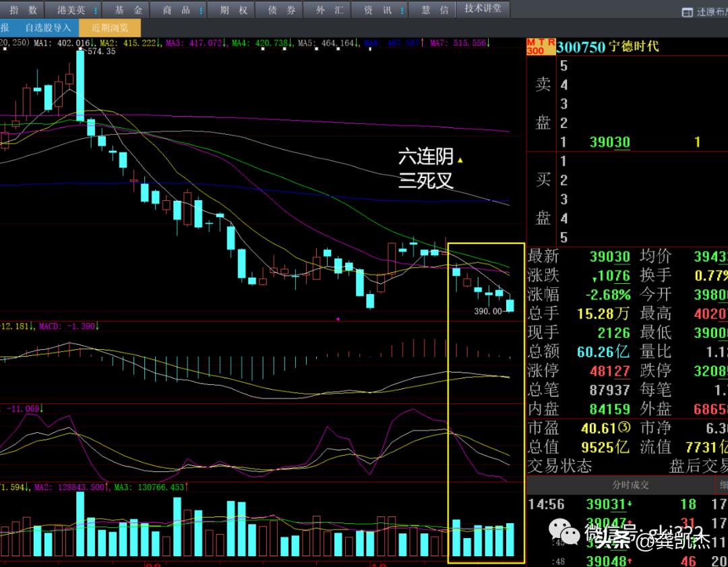The image size is (728, 567).
Task: Click the 三死叉 chart annotation text
Action: click(426, 181)
